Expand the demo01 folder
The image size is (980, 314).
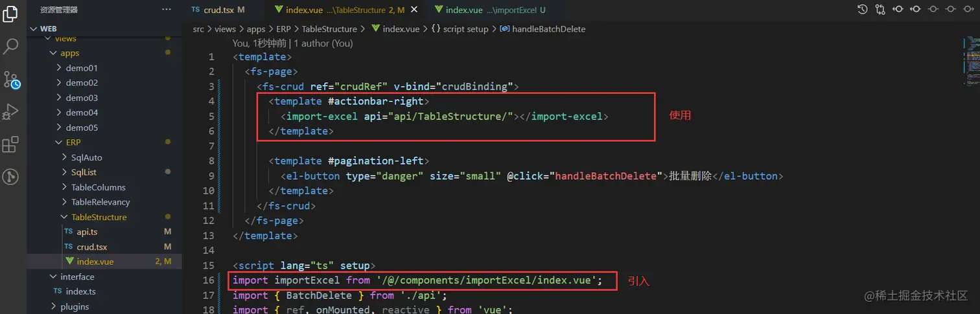click(59, 68)
